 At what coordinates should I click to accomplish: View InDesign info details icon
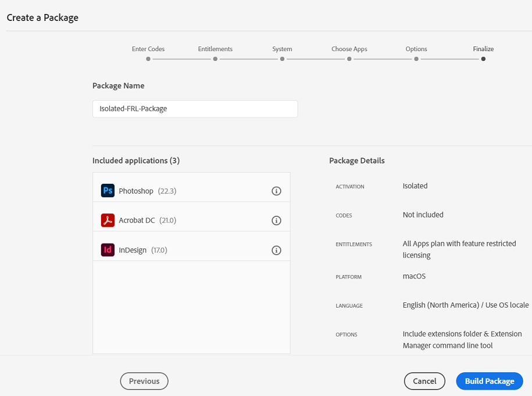pyautogui.click(x=277, y=251)
